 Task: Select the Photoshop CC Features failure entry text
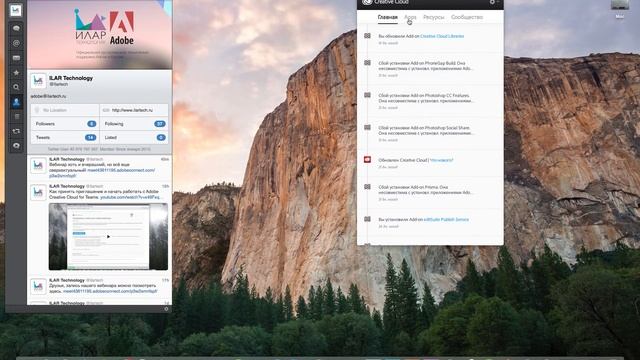point(426,98)
